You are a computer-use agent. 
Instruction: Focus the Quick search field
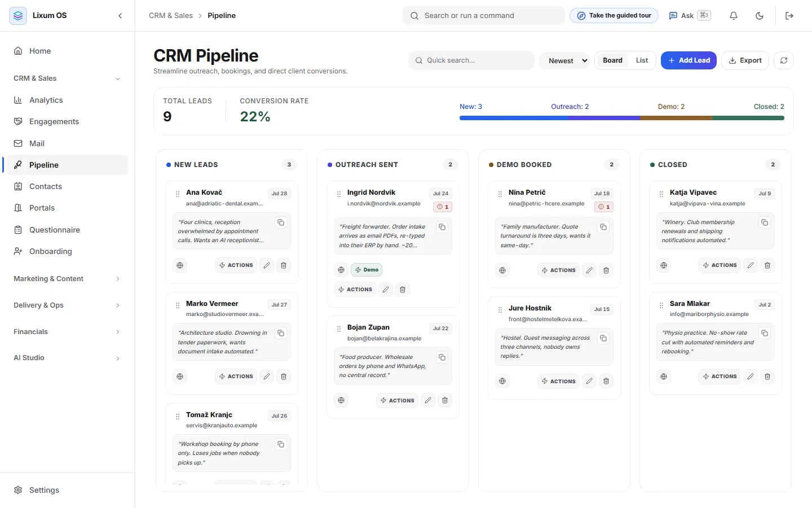(x=471, y=60)
